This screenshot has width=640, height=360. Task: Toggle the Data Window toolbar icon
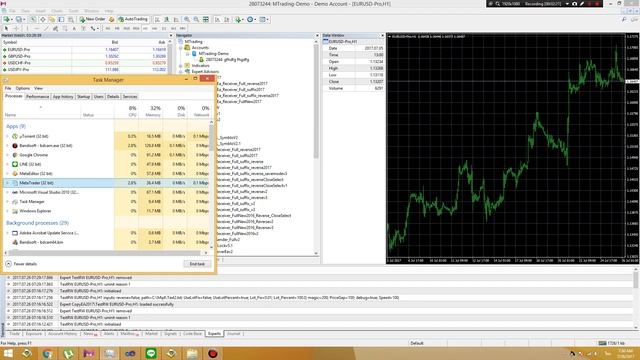click(43, 19)
